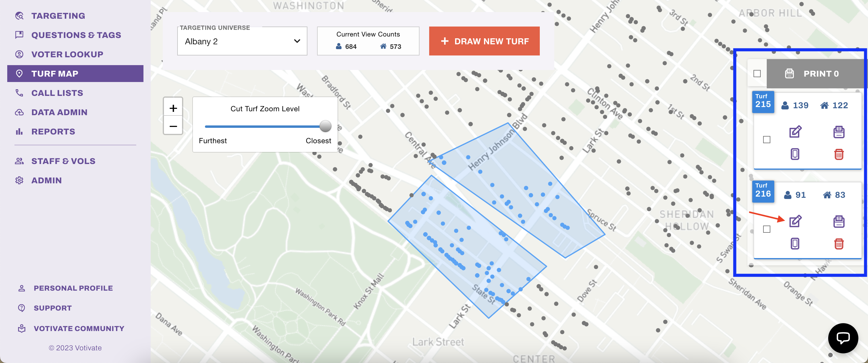The width and height of the screenshot is (868, 363).
Task: Zoom out the map with minus
Action: (x=173, y=126)
